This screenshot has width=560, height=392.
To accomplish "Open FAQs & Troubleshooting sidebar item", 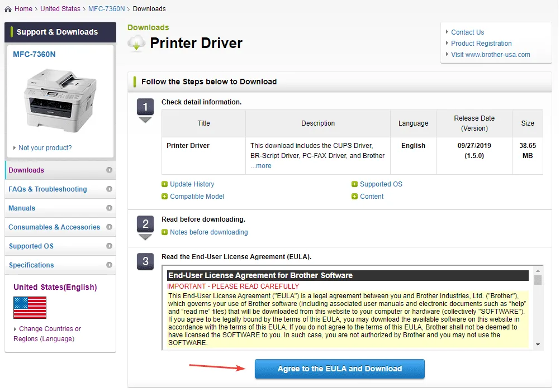I will [48, 189].
